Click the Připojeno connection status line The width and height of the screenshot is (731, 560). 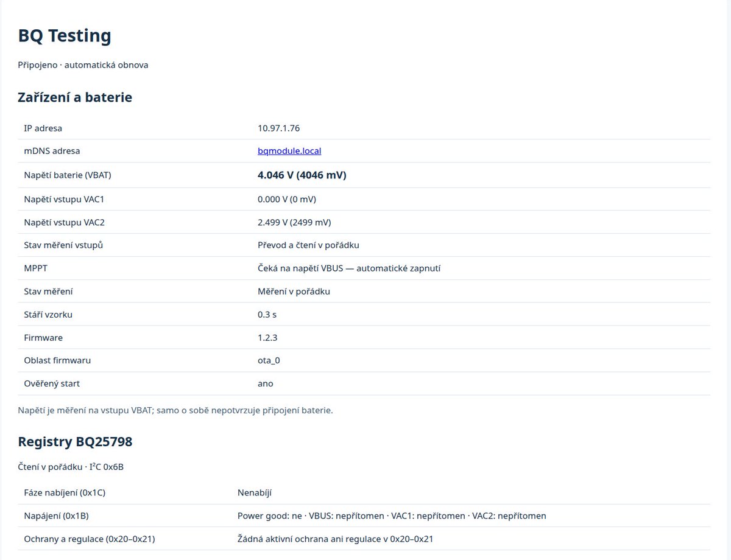click(83, 65)
